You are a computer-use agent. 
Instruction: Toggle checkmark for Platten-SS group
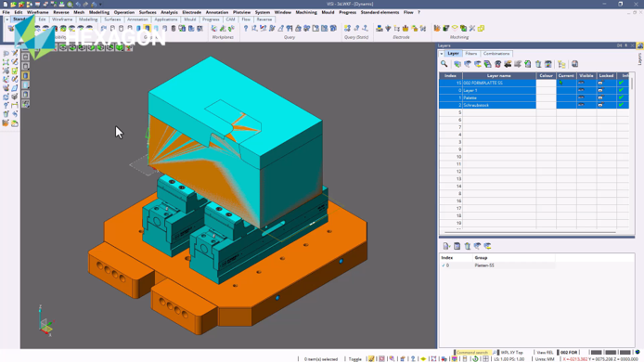tap(444, 265)
